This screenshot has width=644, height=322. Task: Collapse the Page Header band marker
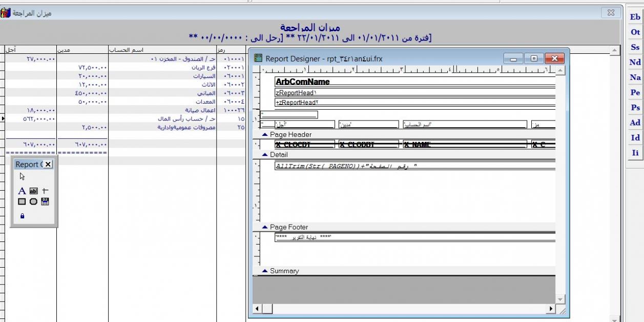click(x=265, y=134)
